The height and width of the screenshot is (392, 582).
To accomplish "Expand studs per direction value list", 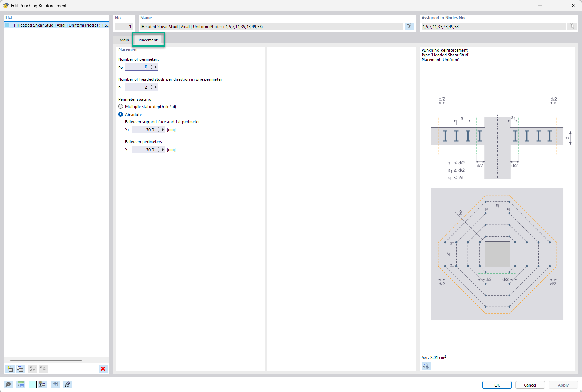I will pos(156,87).
